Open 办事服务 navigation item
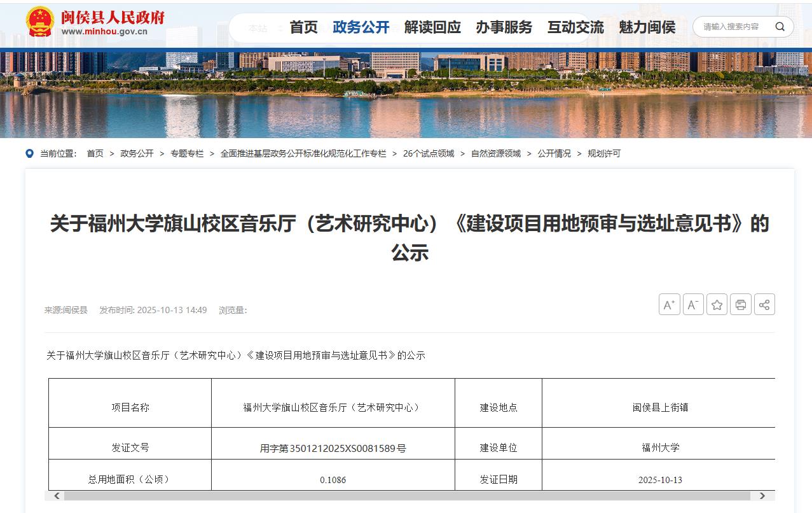The height and width of the screenshot is (513, 812). (504, 27)
